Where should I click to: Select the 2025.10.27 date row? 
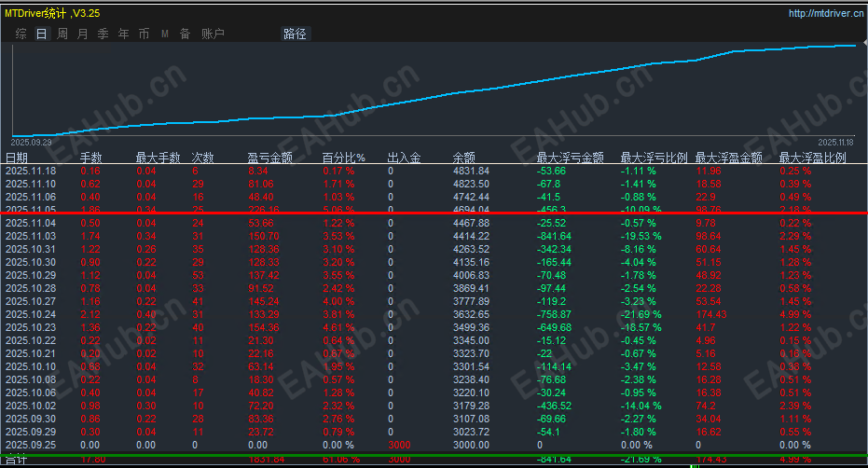434,301
